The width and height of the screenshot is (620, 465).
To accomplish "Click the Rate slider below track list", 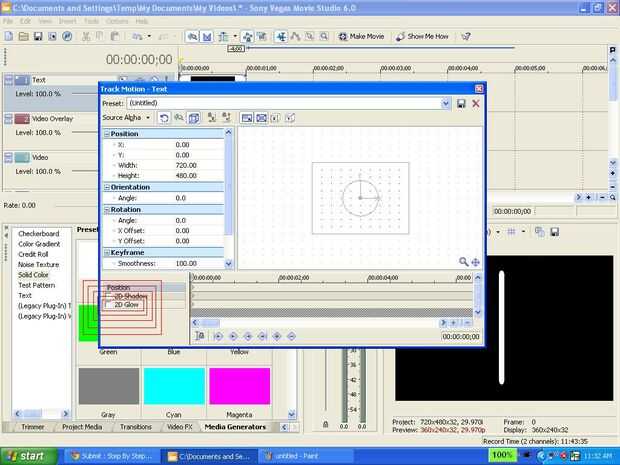I will (77, 205).
